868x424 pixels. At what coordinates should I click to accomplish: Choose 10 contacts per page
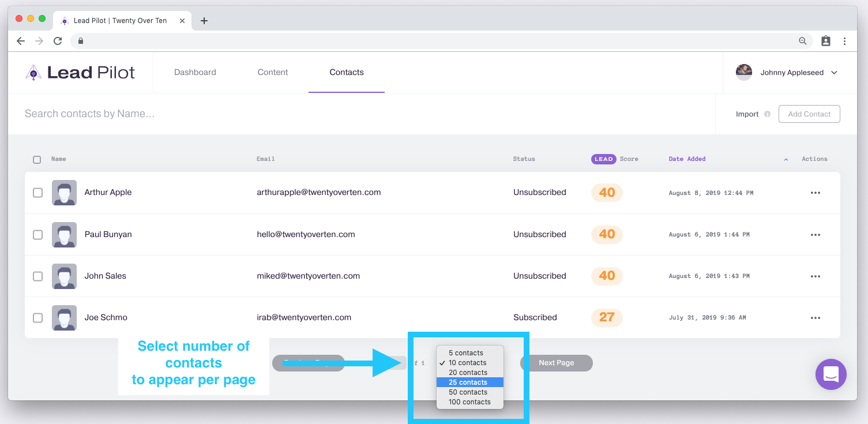click(x=470, y=363)
